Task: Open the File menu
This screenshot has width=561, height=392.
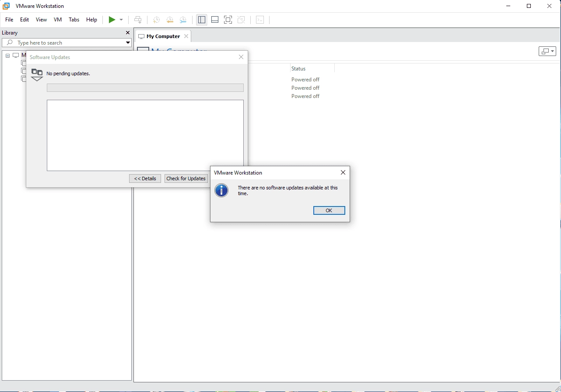Action: click(9, 20)
